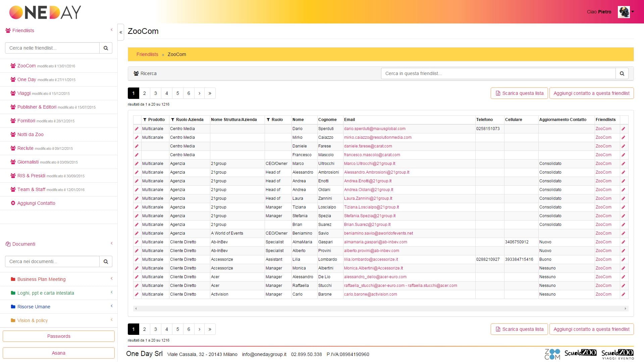Click Aggiungi Contatto in sidebar

pos(36,203)
